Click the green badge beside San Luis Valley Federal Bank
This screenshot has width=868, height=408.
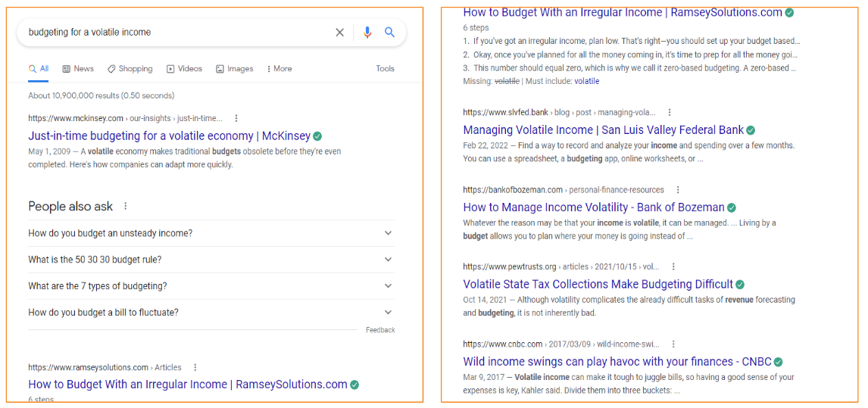(x=751, y=130)
